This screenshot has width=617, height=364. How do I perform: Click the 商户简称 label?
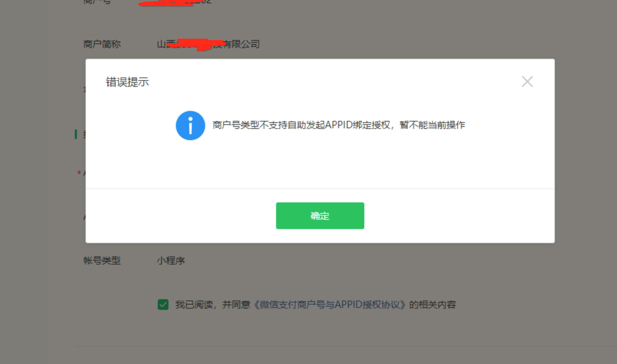pos(102,44)
